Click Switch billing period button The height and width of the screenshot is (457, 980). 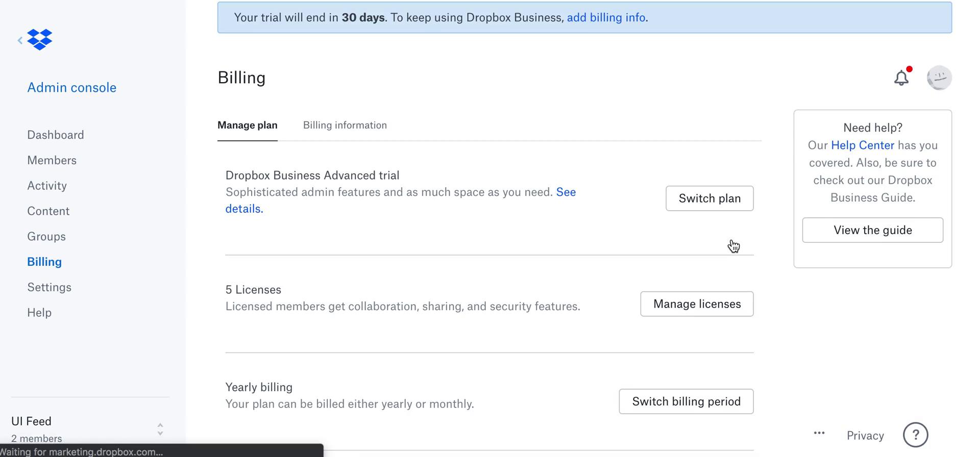686,401
